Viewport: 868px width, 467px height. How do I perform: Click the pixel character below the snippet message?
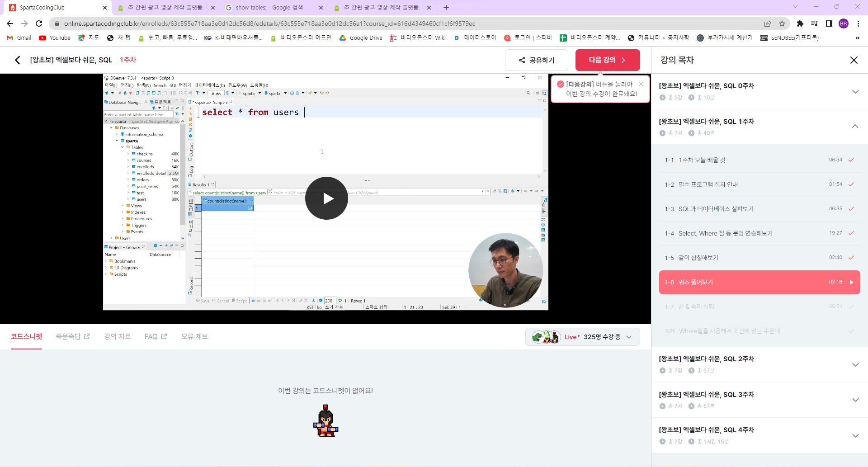point(326,421)
